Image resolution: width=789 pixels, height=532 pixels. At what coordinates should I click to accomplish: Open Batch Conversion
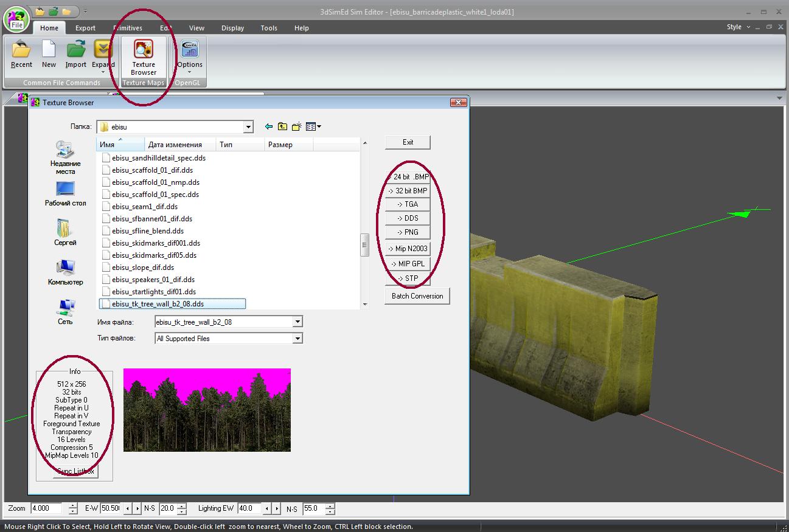[x=417, y=296]
